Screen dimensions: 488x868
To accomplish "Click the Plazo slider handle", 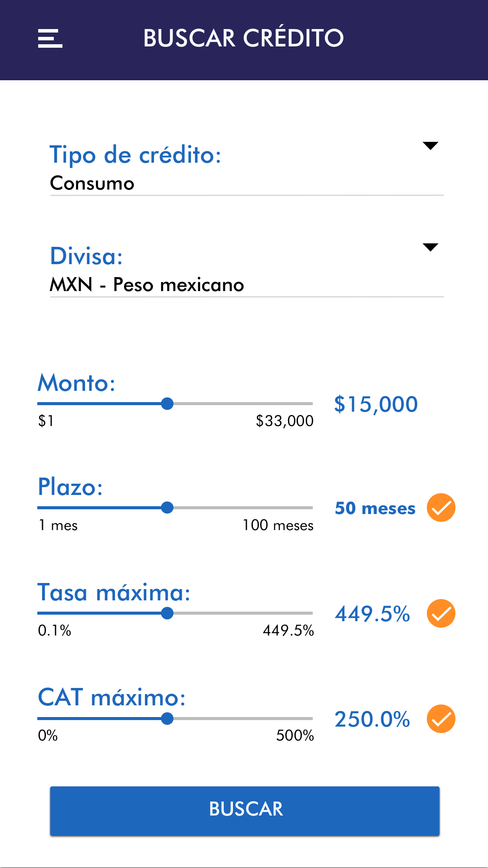I will pos(167,508).
